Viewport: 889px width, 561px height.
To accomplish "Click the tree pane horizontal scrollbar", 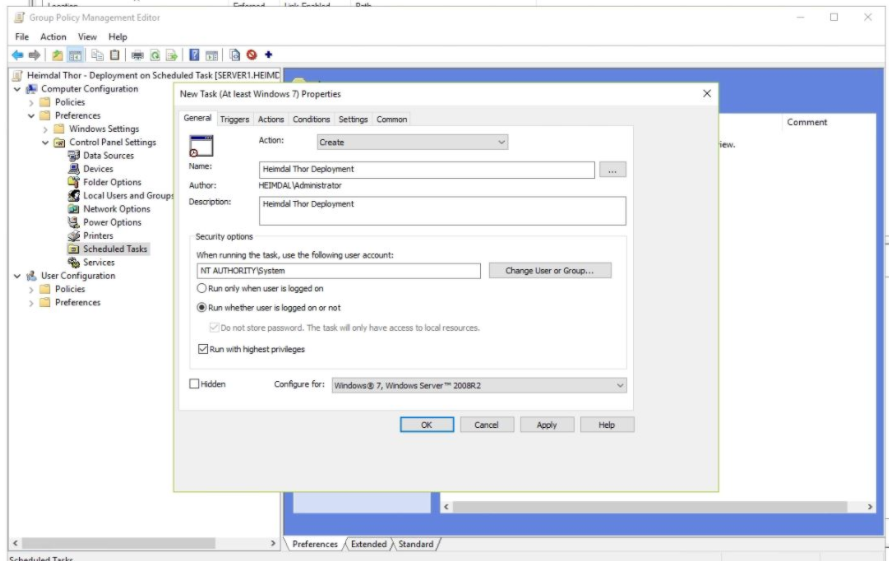I will [x=118, y=543].
